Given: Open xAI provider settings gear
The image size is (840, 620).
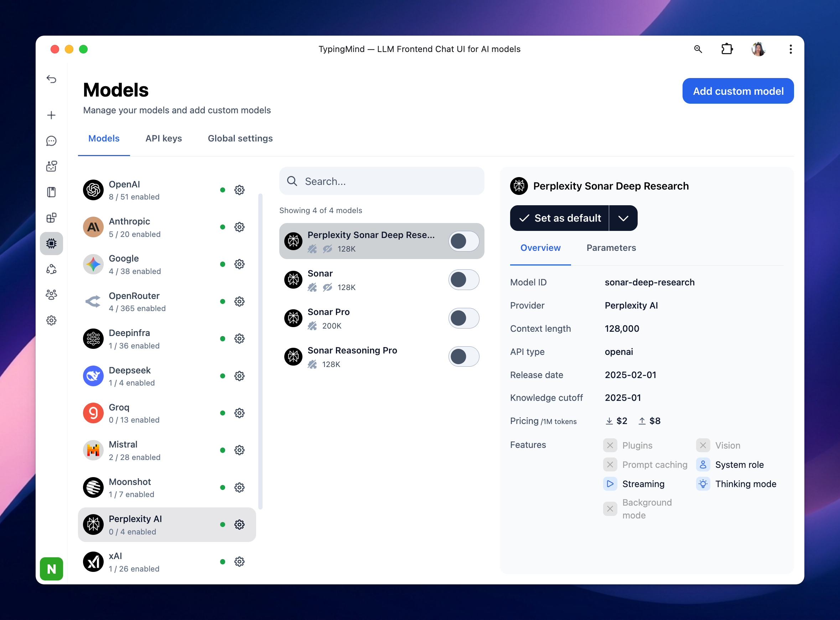Looking at the screenshot, I should click(x=239, y=562).
